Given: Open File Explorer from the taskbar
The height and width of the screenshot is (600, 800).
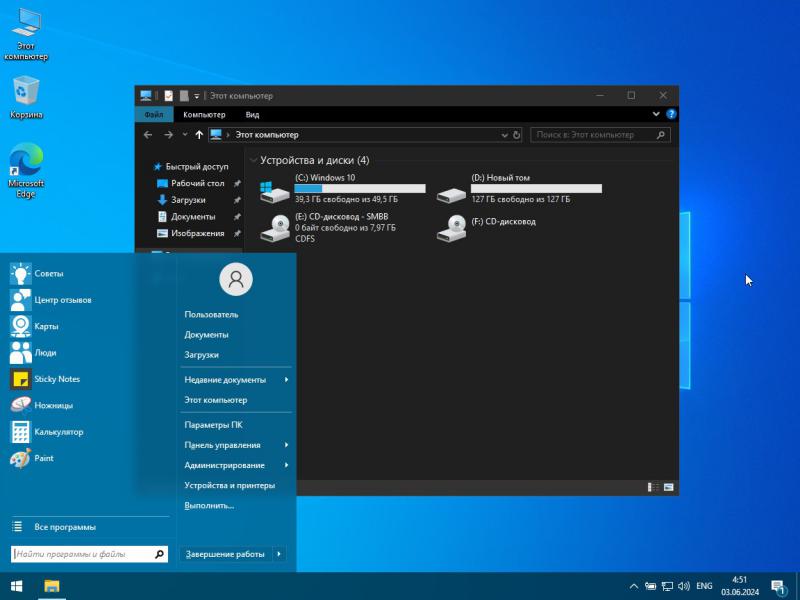Looking at the screenshot, I should (x=52, y=586).
